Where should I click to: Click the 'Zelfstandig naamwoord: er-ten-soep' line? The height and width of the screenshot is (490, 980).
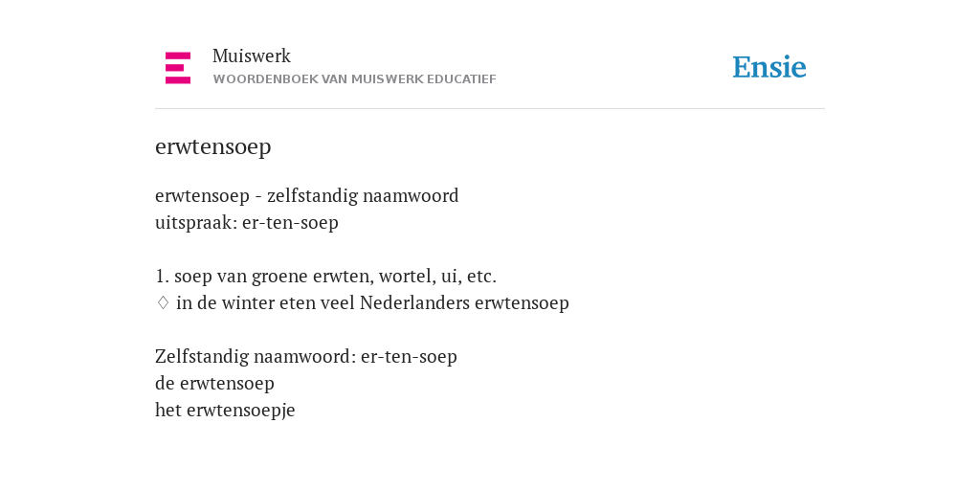click(306, 357)
